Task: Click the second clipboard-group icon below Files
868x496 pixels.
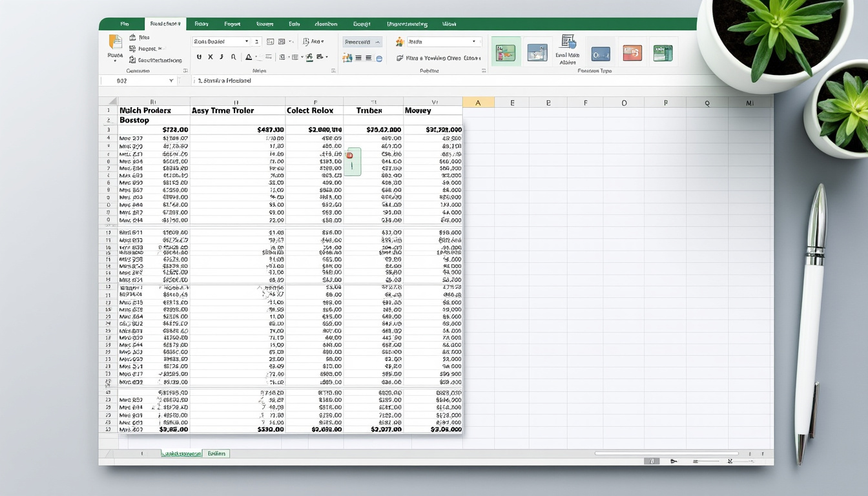Action: click(x=132, y=48)
